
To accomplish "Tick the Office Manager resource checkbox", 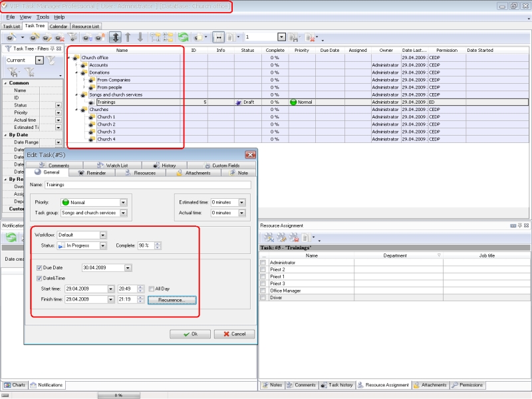I will 263,290.
